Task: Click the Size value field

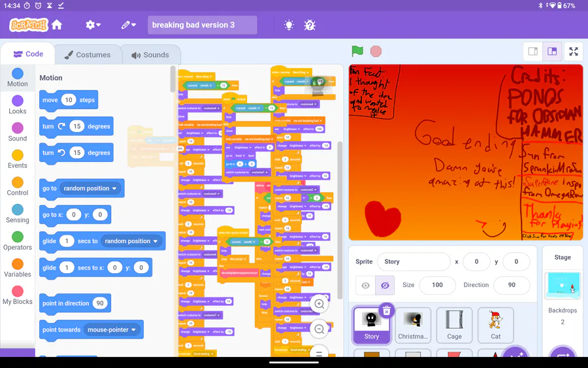Action: [x=437, y=285]
